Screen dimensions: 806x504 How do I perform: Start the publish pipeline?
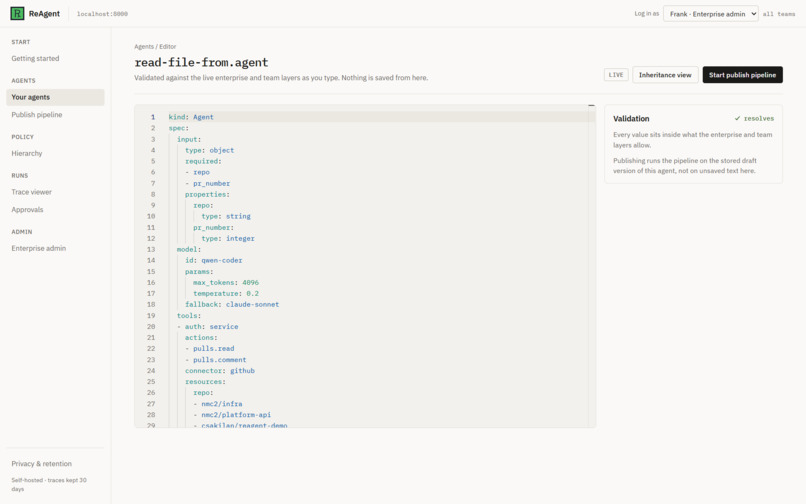click(742, 75)
